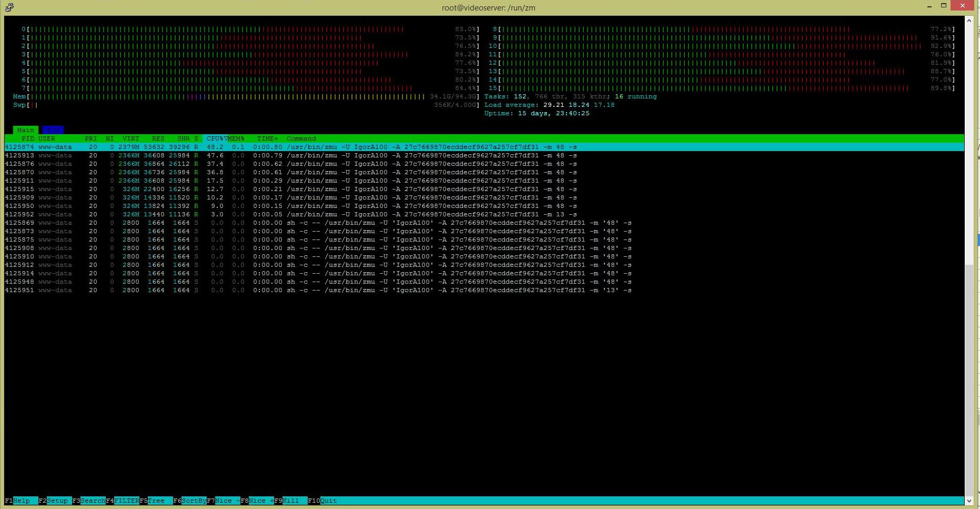Click F4 FILTER in the function bar

point(122,501)
